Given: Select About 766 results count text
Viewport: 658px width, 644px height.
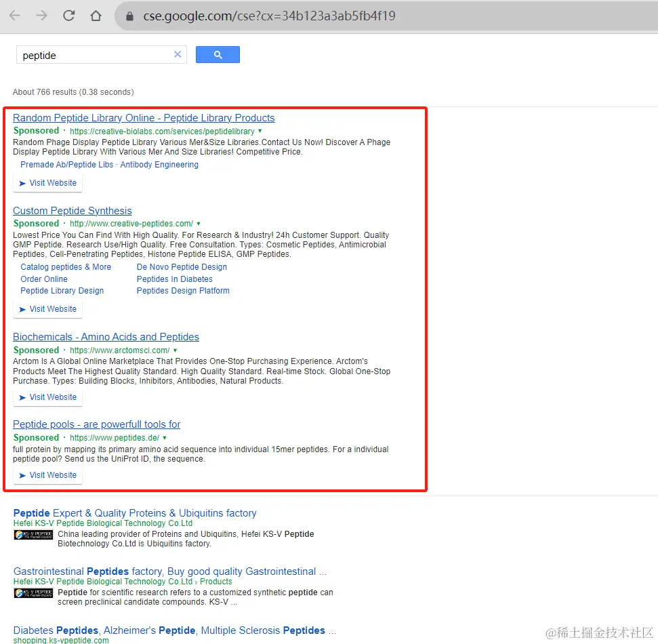Looking at the screenshot, I should (73, 92).
